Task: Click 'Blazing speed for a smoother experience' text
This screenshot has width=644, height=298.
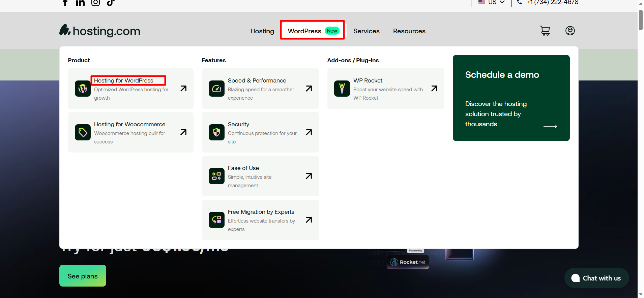Action: 261,94
